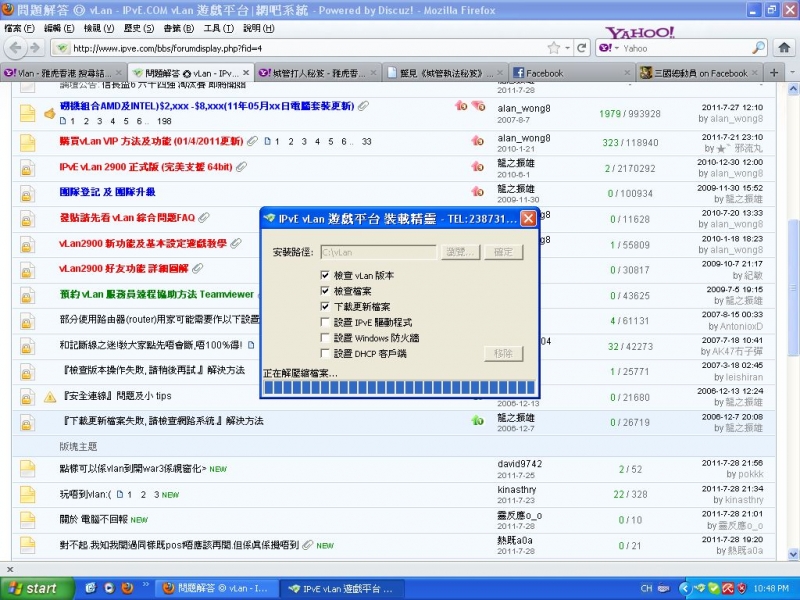Enable 設置 DHCP 客戶端 checkbox
800x600 pixels.
pos(325,353)
